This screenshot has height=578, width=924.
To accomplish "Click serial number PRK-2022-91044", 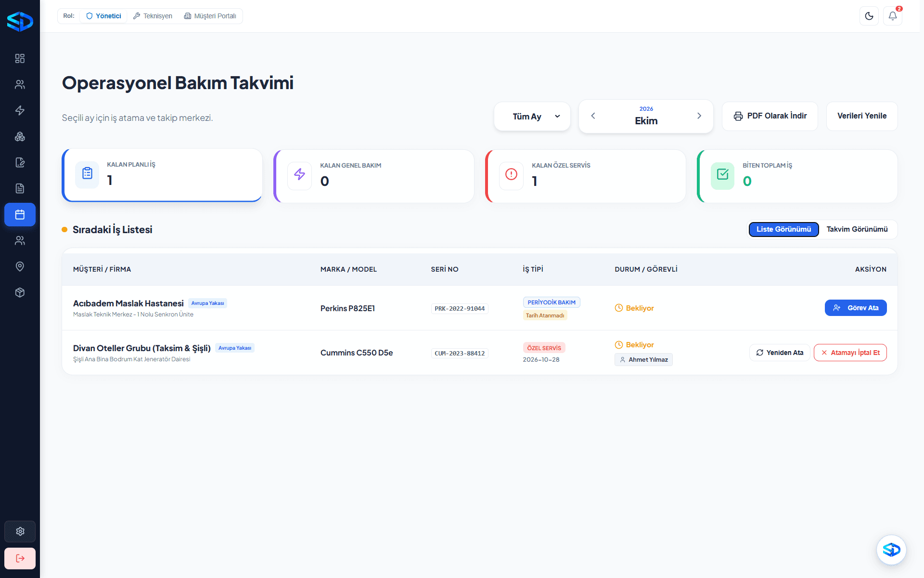I will 460,309.
